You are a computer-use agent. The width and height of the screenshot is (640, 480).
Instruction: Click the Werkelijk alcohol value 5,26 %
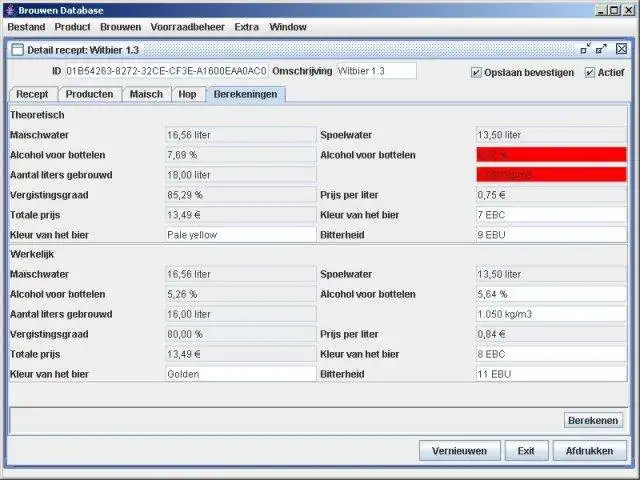240,294
